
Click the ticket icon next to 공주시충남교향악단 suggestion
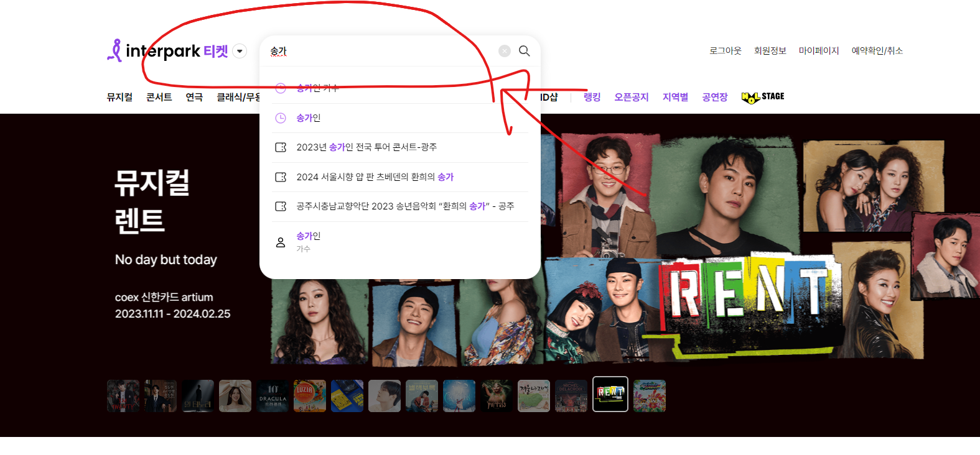pos(281,206)
